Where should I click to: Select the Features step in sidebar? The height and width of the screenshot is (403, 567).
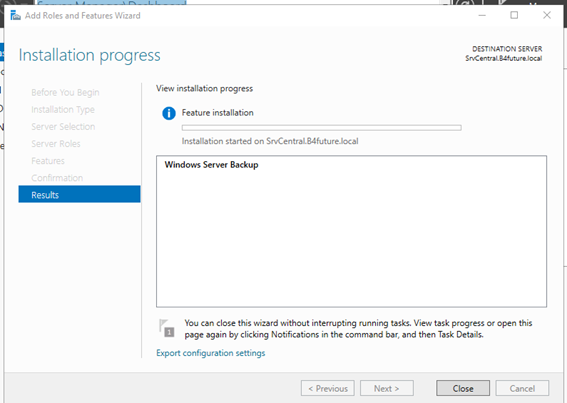tap(48, 161)
